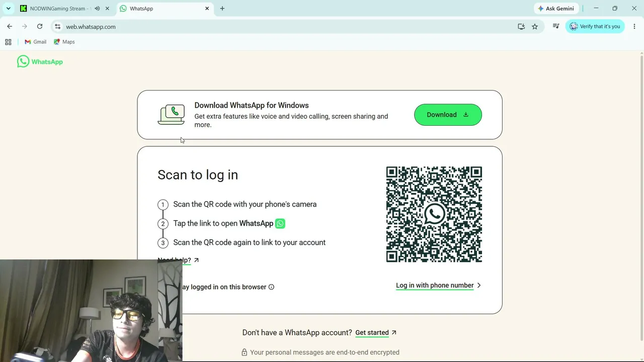Reload the WhatsApp Web page
This screenshot has height=362, width=644.
[40, 26]
